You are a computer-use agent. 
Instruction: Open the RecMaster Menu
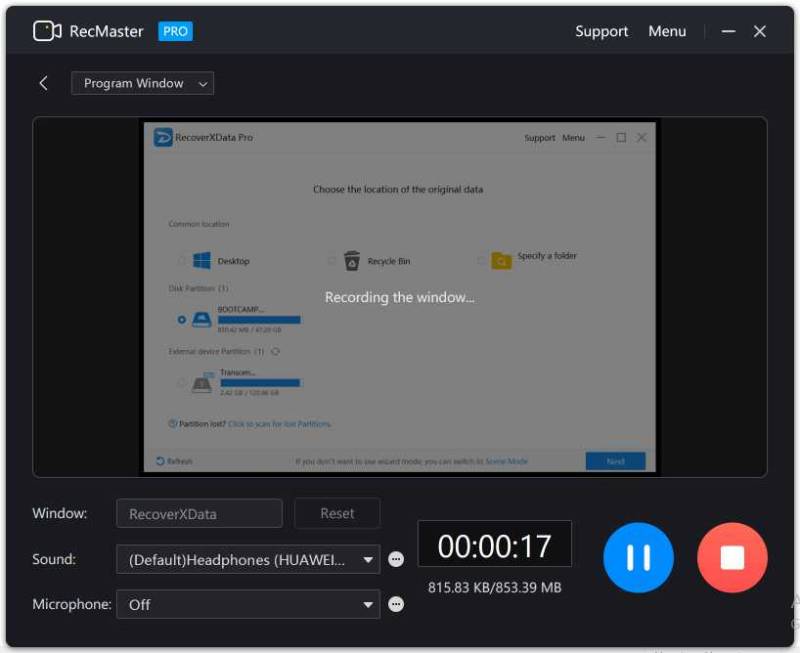[x=667, y=32]
